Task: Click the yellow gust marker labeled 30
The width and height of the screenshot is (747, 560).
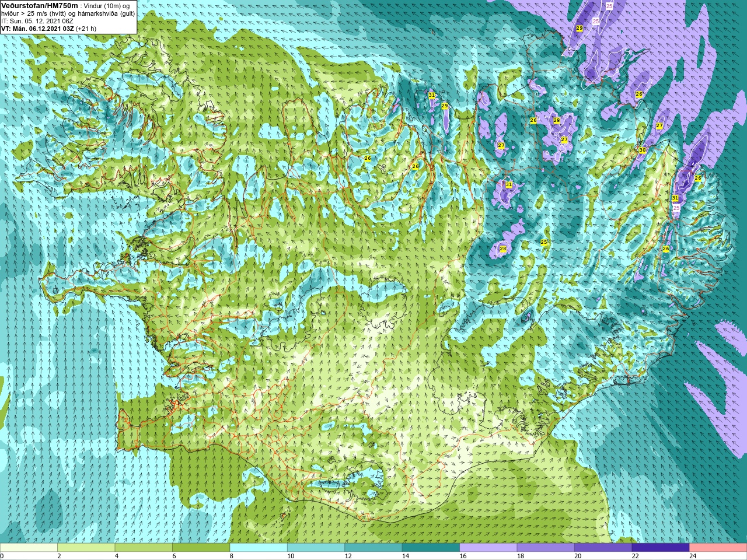Action: coord(643,150)
